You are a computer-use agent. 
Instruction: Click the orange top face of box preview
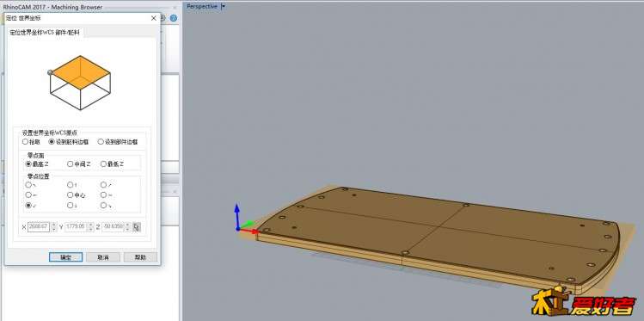[x=80, y=72]
